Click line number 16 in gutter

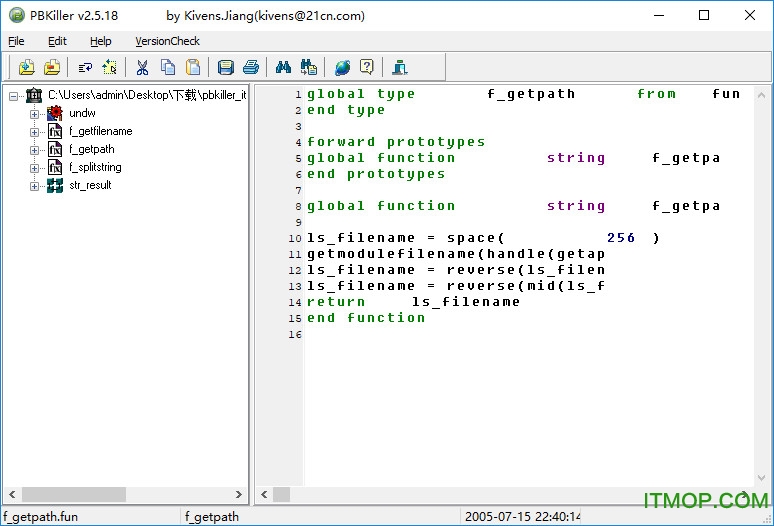pos(295,335)
